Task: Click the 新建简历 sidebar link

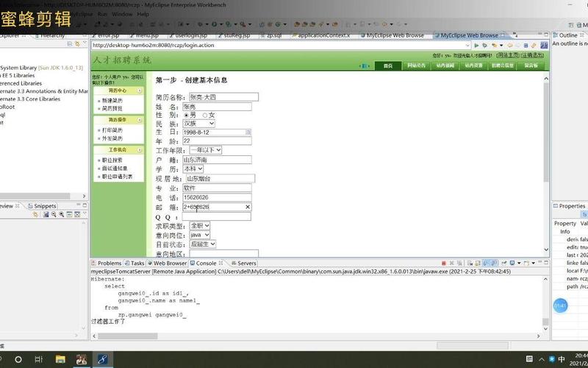Action: tap(112, 100)
